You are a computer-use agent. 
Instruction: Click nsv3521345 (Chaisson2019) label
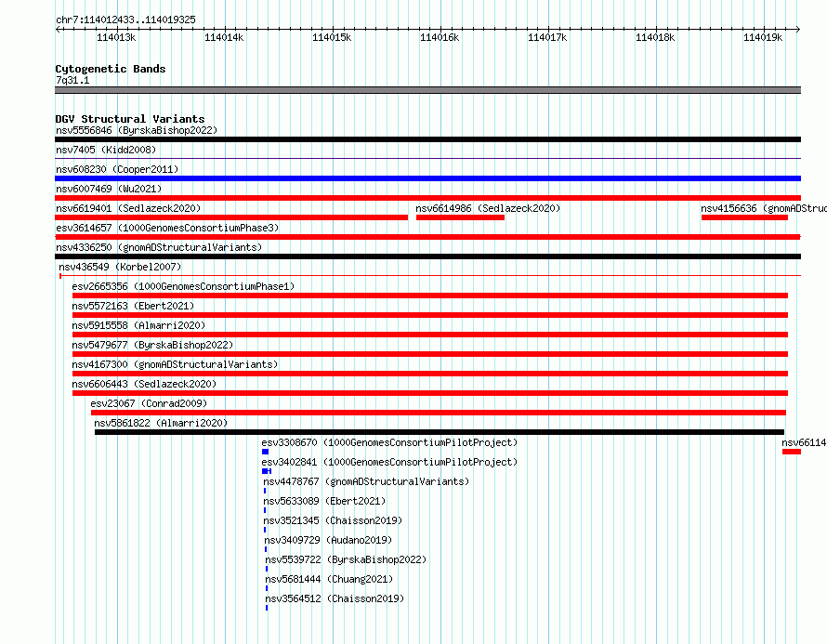(x=333, y=520)
